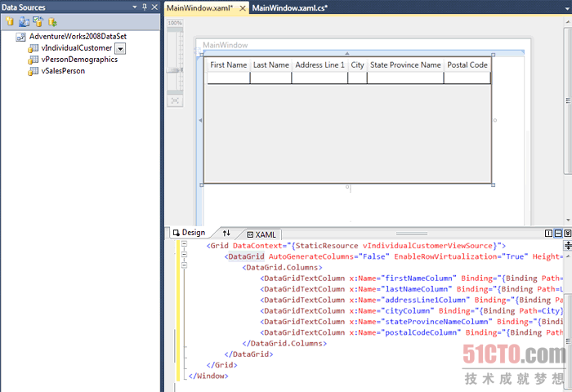Viewport: 572px width, 392px height.
Task: Close the Data Sources panel
Action: point(154,7)
